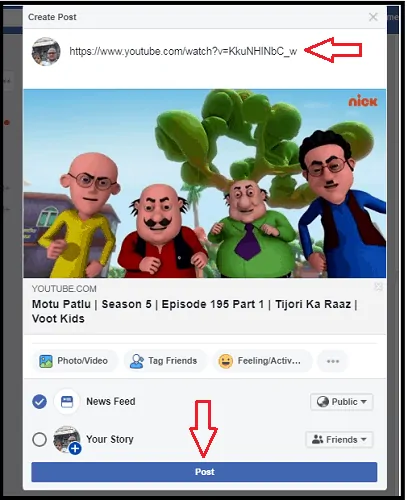Open the Public audience dropdown
The image size is (408, 500).
coord(341,402)
